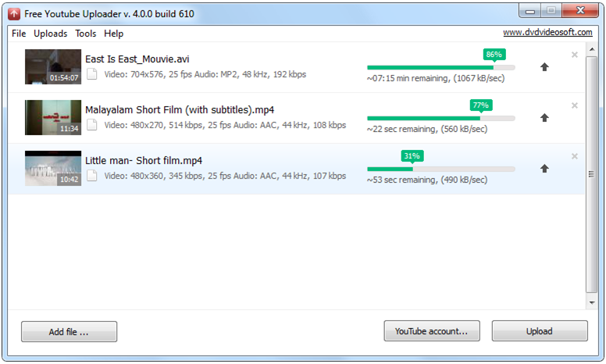
Task: Click the red app icon in title bar
Action: (x=14, y=14)
